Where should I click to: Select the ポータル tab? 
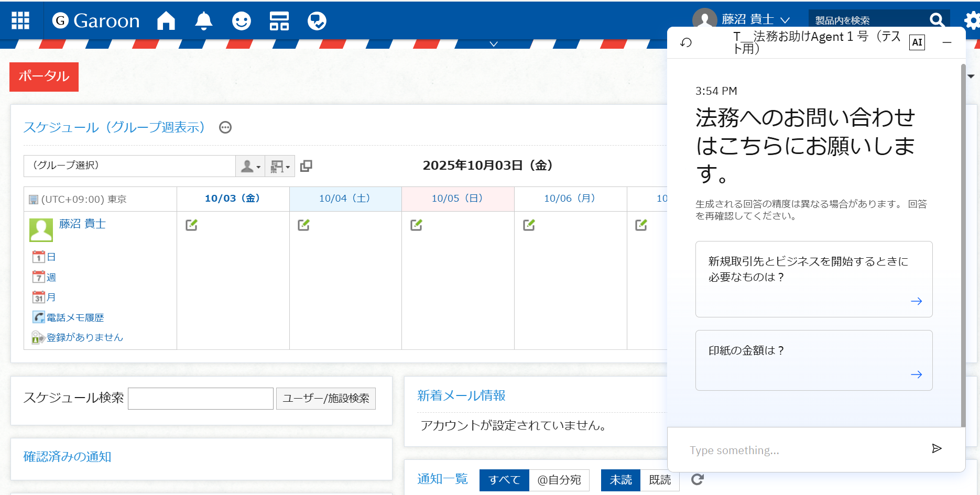(44, 76)
